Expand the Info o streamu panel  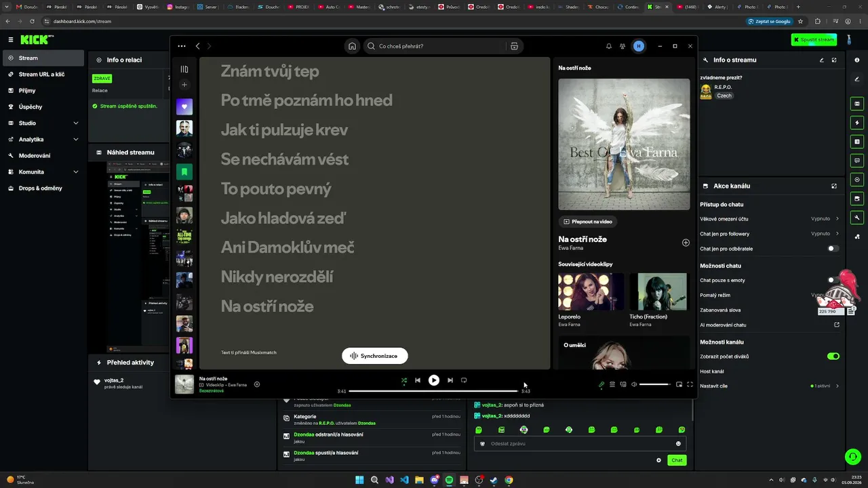[x=834, y=60]
